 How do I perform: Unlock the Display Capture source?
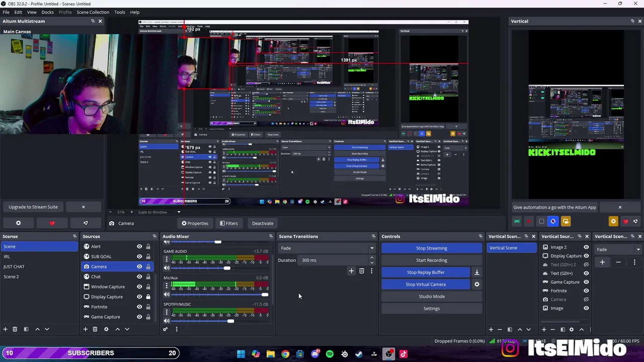pos(148,297)
